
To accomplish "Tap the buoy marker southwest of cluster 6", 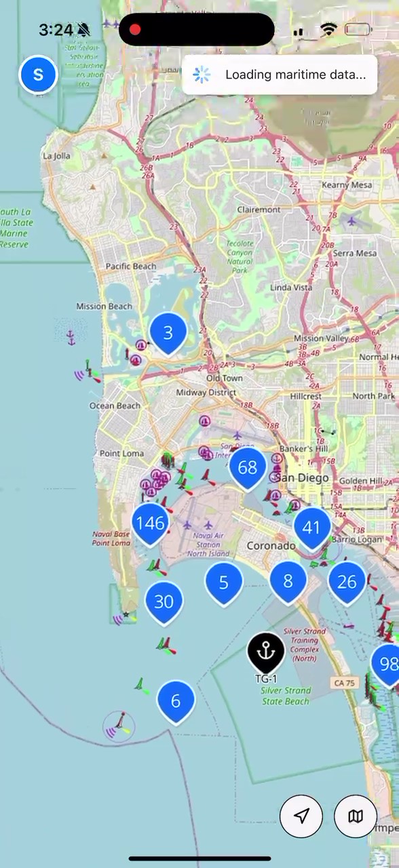I will click(119, 726).
